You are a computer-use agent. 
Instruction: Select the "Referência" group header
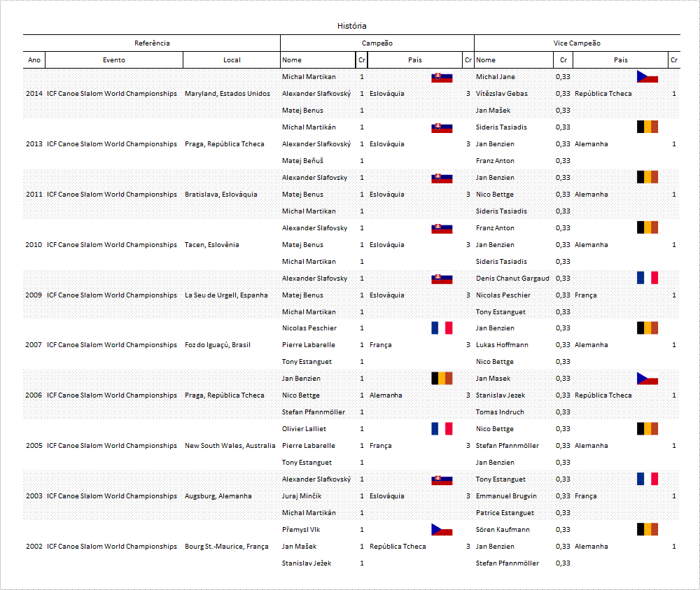pos(152,43)
